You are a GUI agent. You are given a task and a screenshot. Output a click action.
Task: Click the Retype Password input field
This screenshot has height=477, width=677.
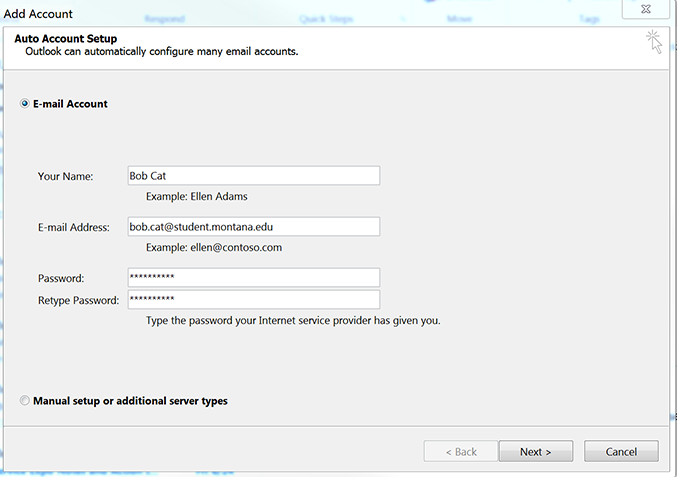pos(254,300)
